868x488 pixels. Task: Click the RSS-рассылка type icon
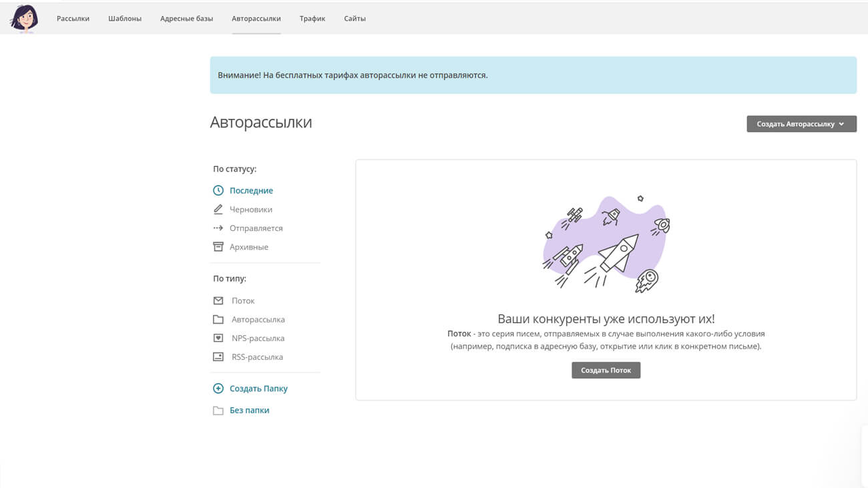coord(218,357)
